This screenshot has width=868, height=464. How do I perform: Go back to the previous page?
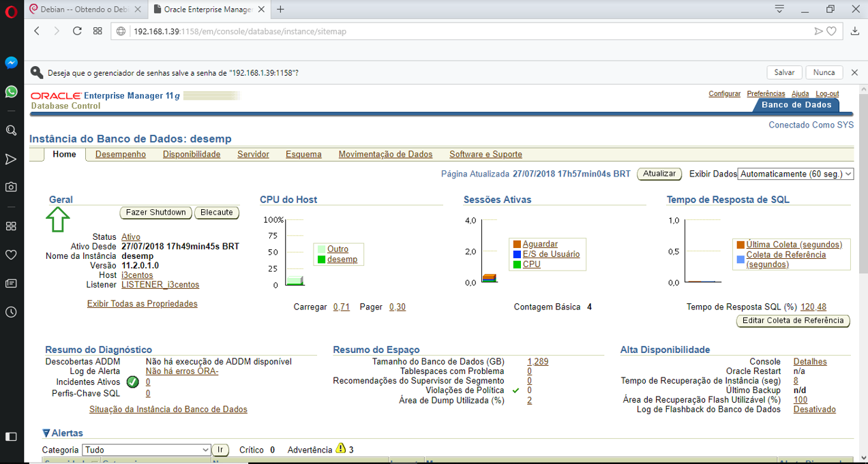click(x=38, y=31)
